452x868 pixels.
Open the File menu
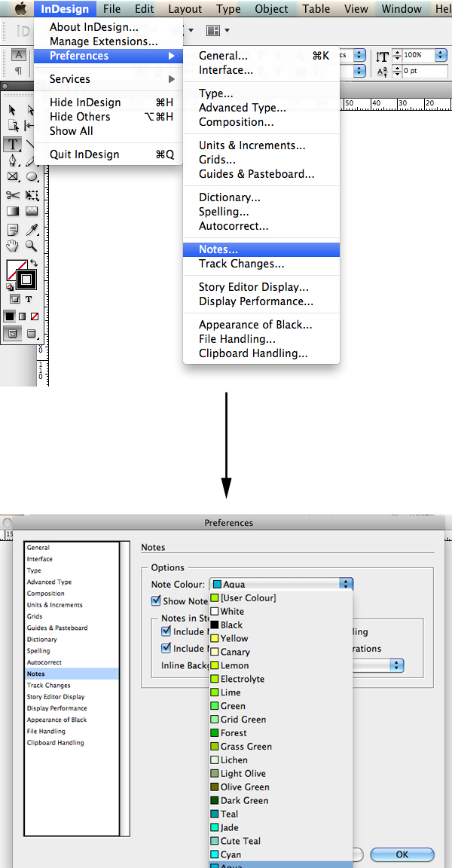[x=111, y=9]
